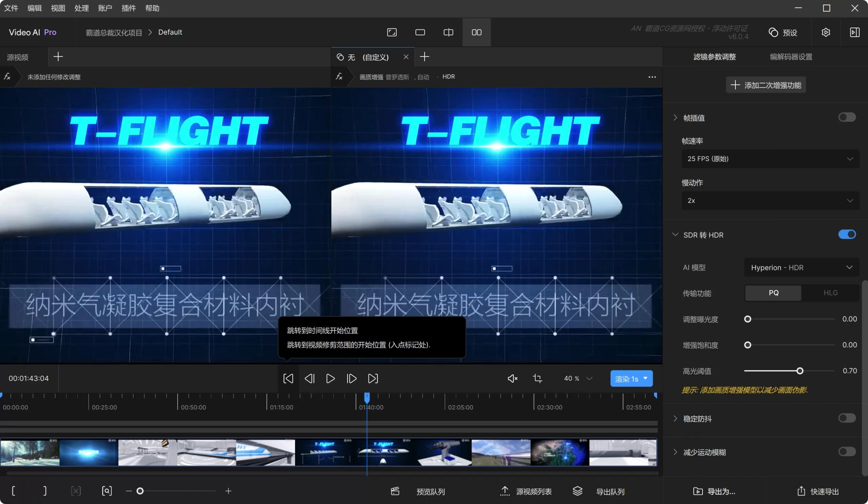Screen dimensions: 868x504
Task: Click the 增强饱和度 slider handle
Action: [x=747, y=345]
